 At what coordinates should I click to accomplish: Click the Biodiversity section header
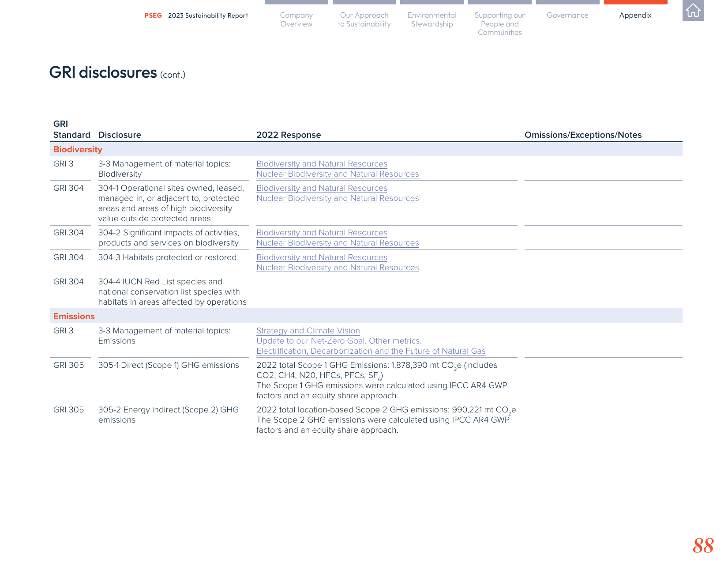pyautogui.click(x=78, y=149)
